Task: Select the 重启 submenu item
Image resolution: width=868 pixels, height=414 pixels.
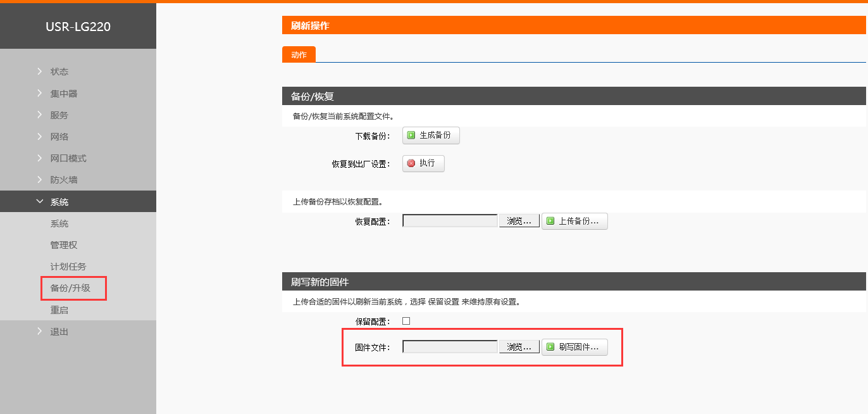Action: (x=59, y=310)
